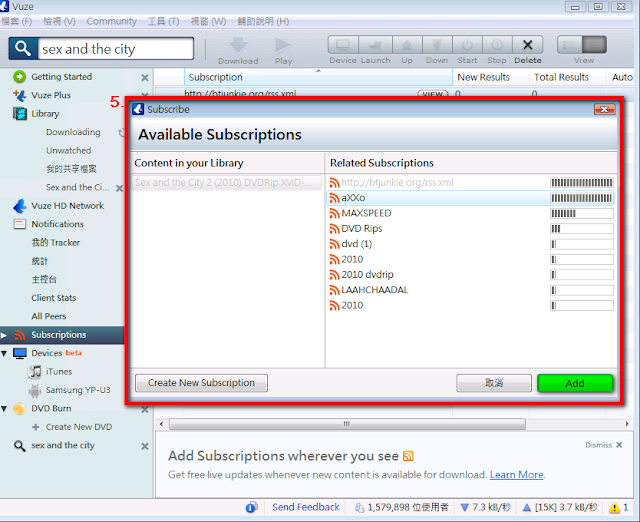Open Vuze HD Network
Image resolution: width=640 pixels, height=522 pixels.
point(67,206)
